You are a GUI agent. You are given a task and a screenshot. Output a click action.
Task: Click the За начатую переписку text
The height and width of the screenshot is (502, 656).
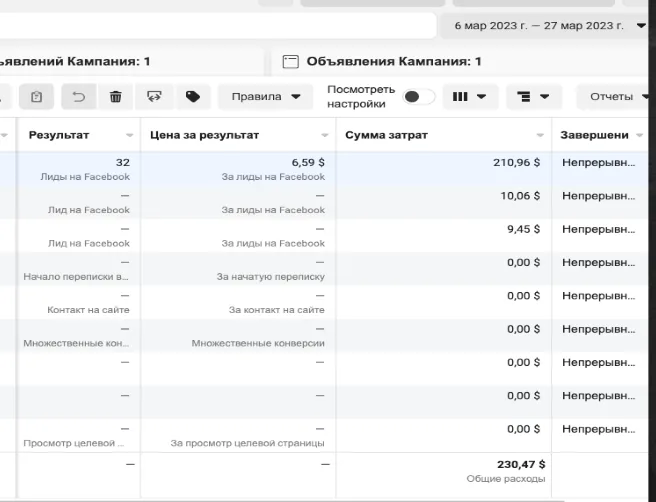tap(271, 277)
